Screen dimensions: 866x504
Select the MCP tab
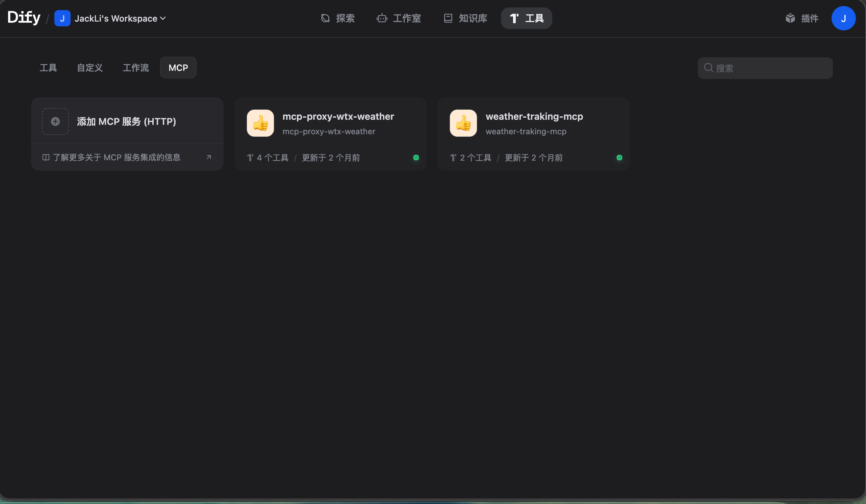178,67
